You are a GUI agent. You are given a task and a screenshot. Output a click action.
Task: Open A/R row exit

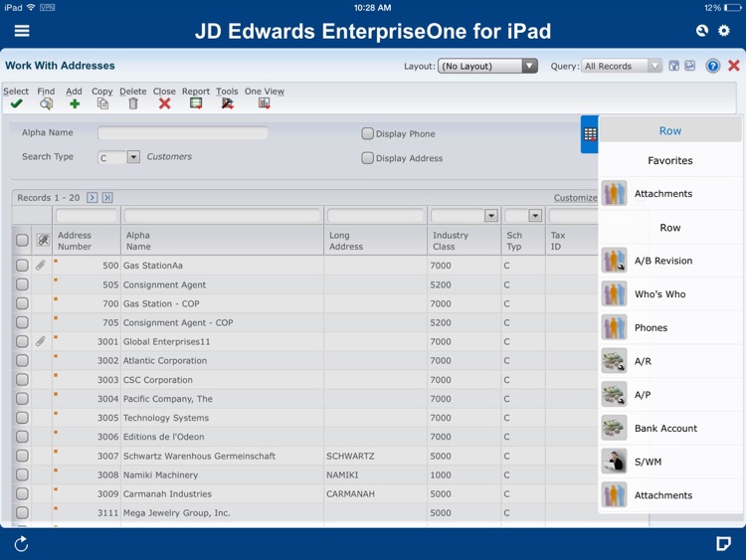click(x=669, y=361)
